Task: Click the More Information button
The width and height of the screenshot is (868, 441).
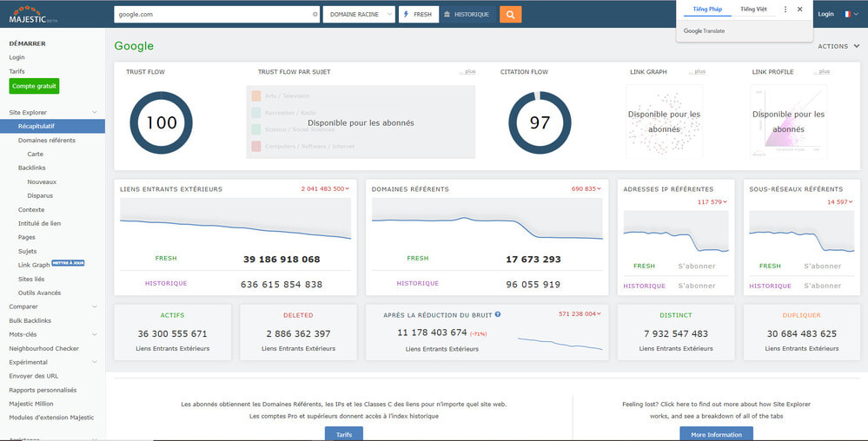Action: coord(716,434)
